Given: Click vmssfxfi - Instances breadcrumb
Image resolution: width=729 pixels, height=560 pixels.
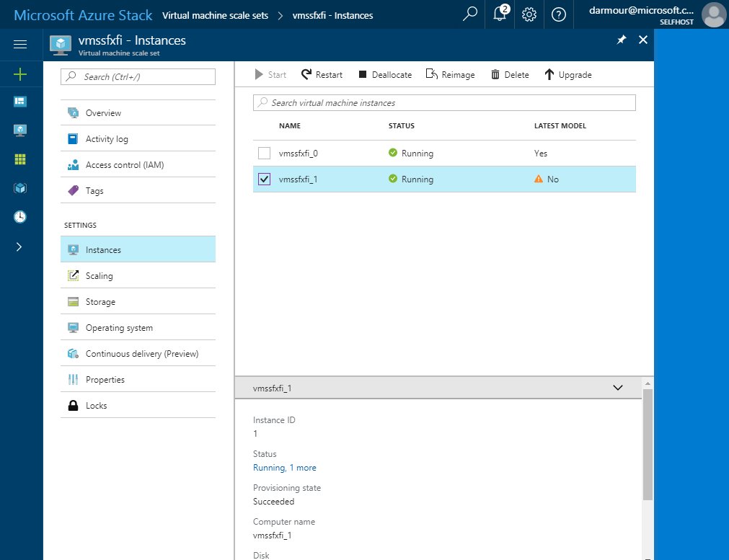Looking at the screenshot, I should coord(333,15).
